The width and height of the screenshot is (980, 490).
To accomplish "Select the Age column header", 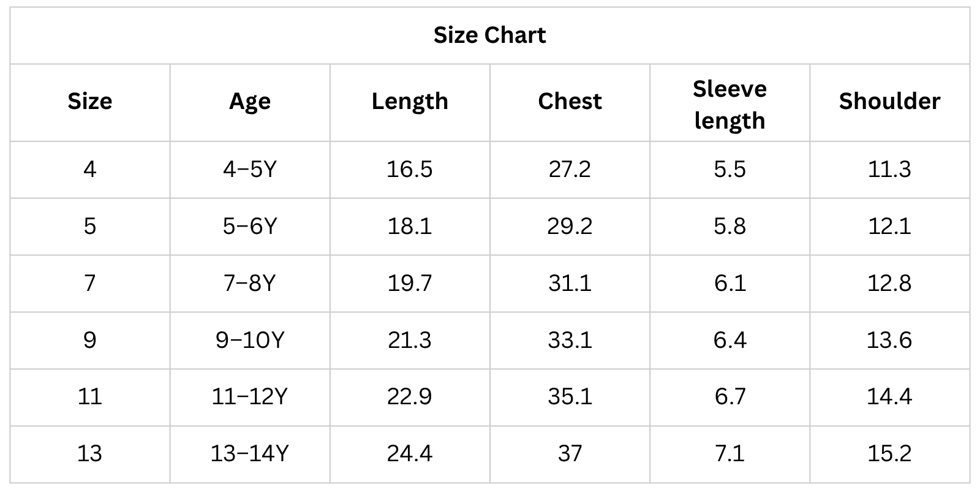I will click(250, 101).
